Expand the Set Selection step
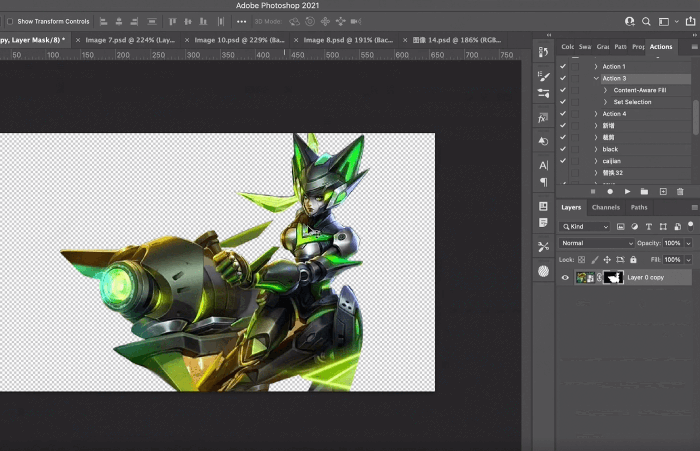Viewport: 700px width, 451px height. click(x=605, y=102)
